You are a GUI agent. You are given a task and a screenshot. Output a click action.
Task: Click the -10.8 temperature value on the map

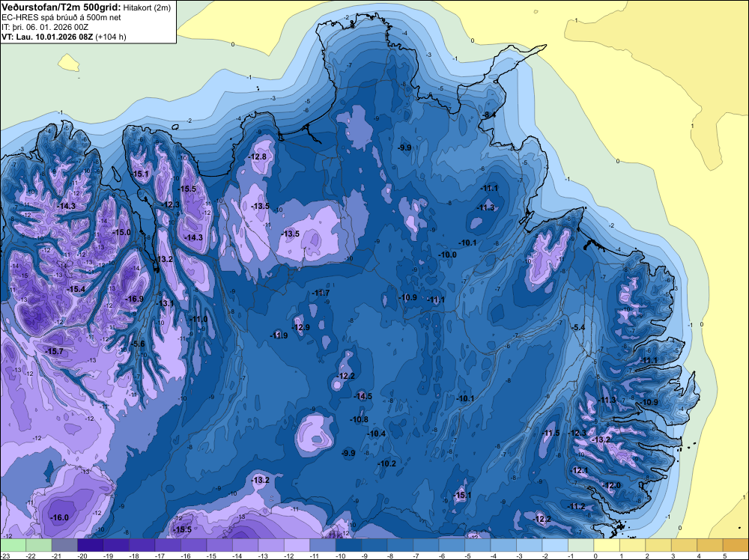point(359,420)
